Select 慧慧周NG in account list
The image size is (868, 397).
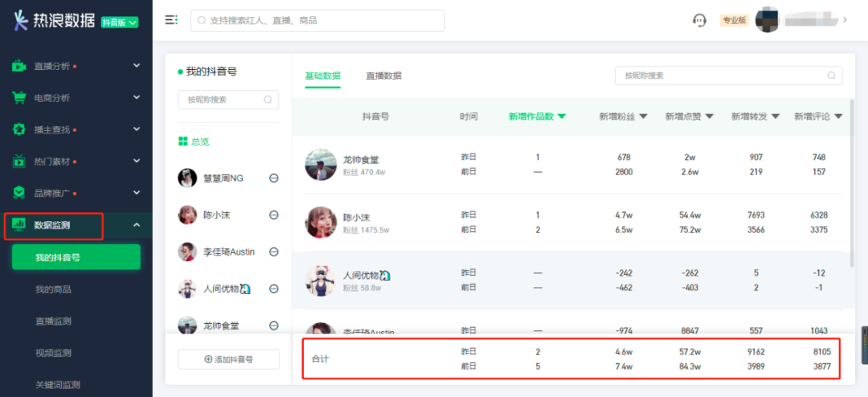point(223,178)
